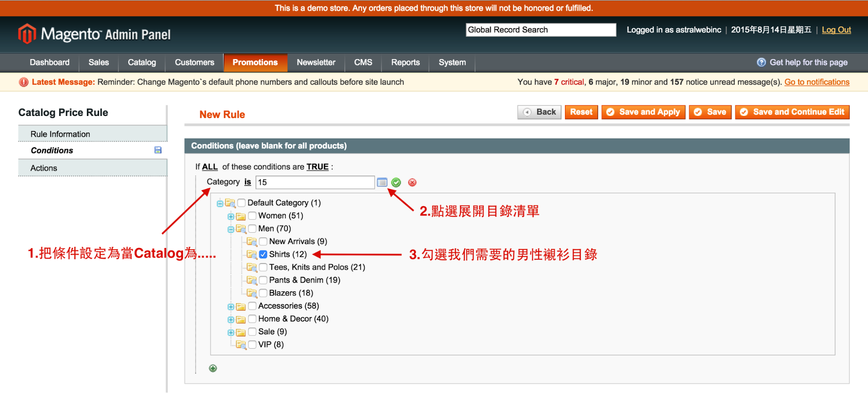
Task: Check the Sale (9) checkbox
Action: (x=252, y=332)
